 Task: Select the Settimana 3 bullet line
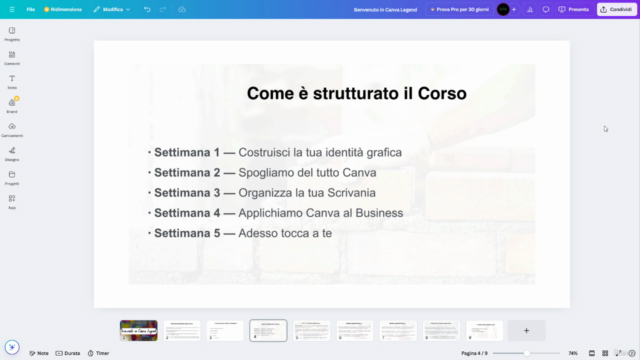pyautogui.click(x=262, y=193)
